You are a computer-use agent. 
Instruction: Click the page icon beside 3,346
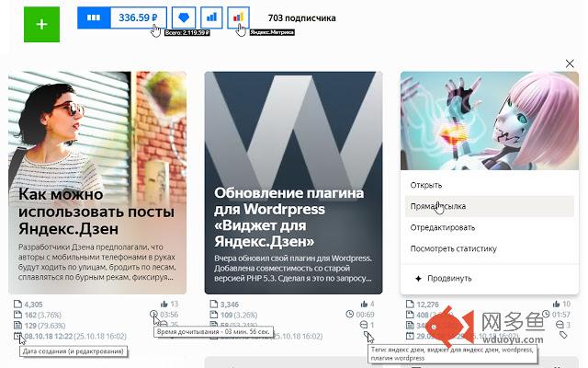tap(214, 304)
